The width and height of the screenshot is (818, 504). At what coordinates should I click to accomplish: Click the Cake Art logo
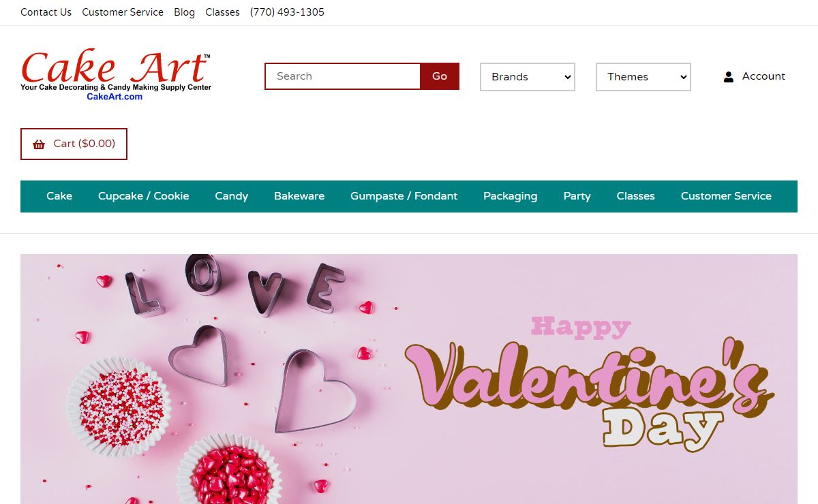(116, 76)
